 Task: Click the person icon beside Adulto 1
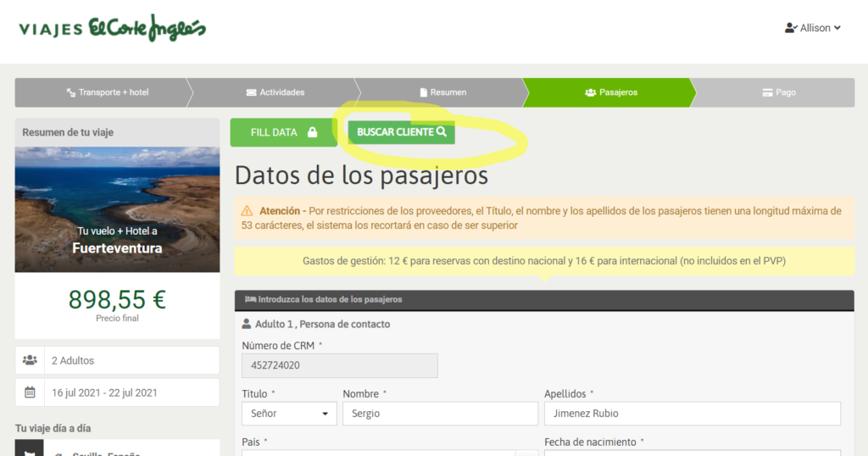click(x=247, y=324)
